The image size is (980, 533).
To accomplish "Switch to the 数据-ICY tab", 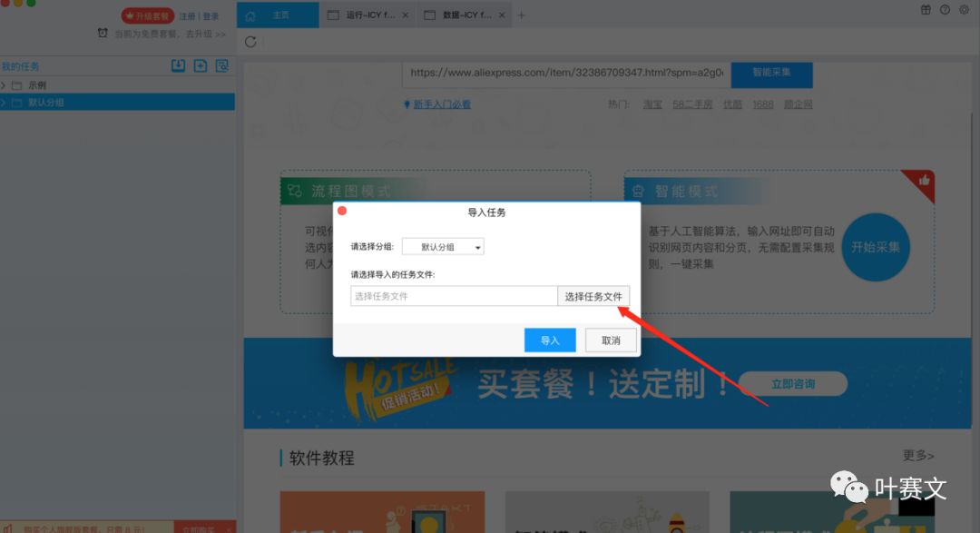I will coord(465,15).
